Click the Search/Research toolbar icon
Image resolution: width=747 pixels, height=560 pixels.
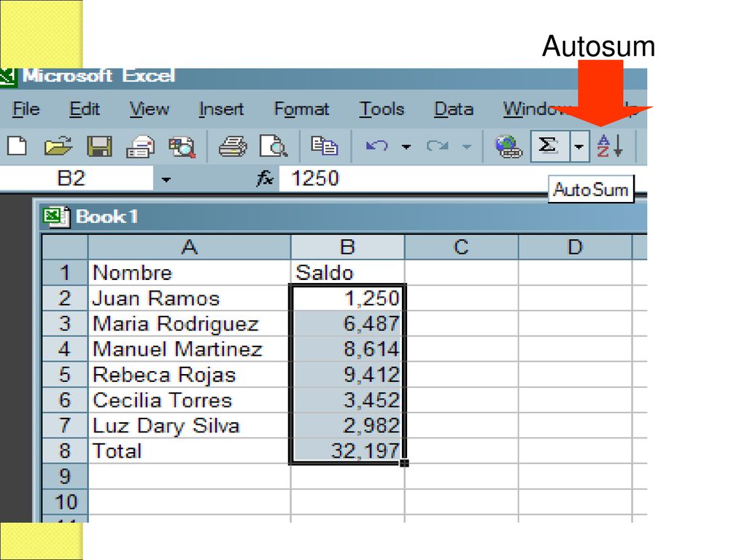click(x=182, y=146)
